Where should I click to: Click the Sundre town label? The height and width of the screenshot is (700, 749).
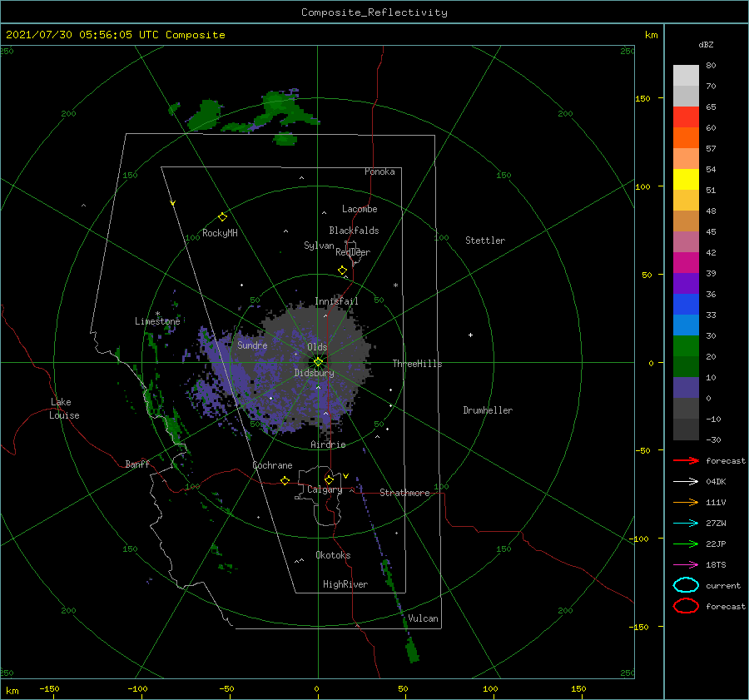pos(252,345)
